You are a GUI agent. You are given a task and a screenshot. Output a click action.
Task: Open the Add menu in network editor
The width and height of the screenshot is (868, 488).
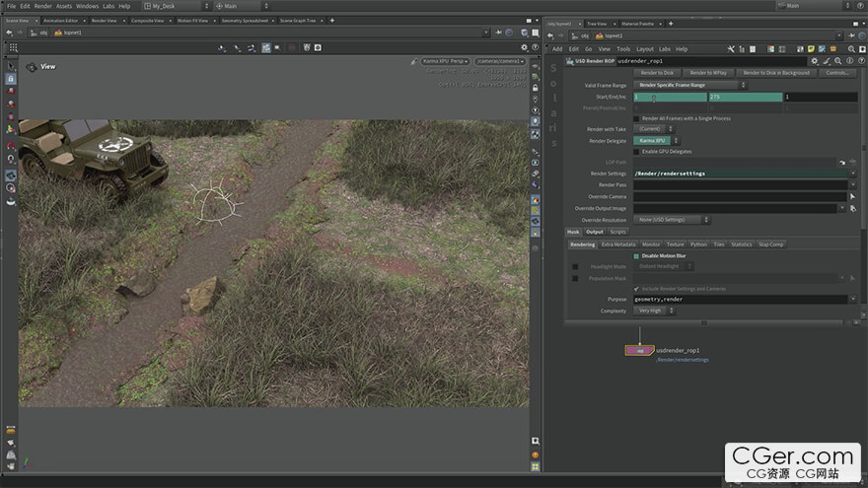pos(557,49)
